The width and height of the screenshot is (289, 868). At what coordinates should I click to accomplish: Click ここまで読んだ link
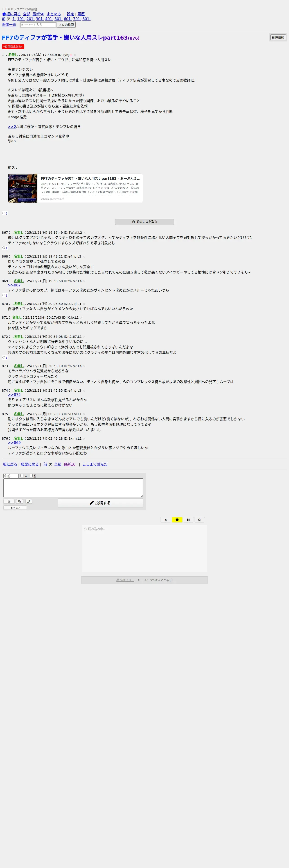coord(95,464)
